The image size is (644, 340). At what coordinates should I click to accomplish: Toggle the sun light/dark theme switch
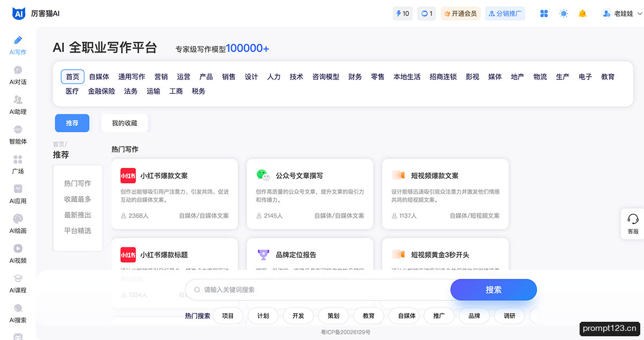563,13
